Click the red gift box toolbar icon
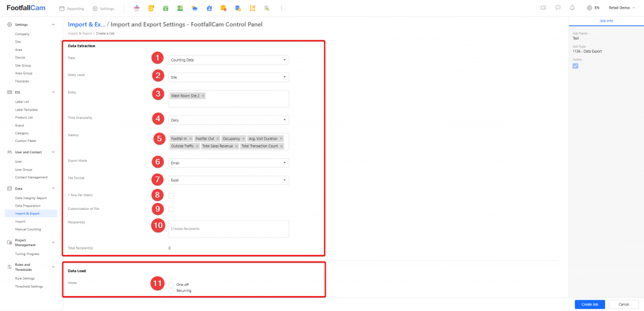 pos(136,8)
